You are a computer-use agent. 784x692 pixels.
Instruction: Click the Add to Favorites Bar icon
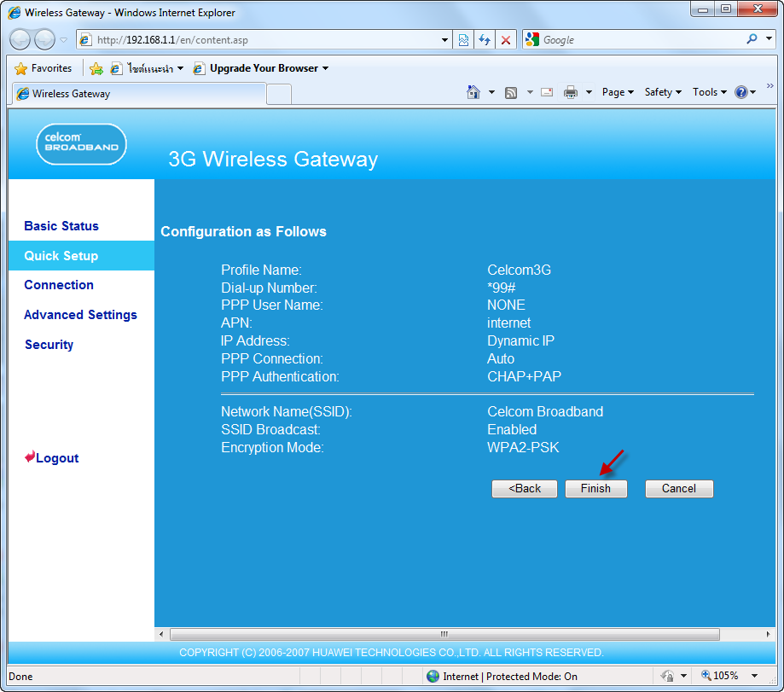[96, 68]
